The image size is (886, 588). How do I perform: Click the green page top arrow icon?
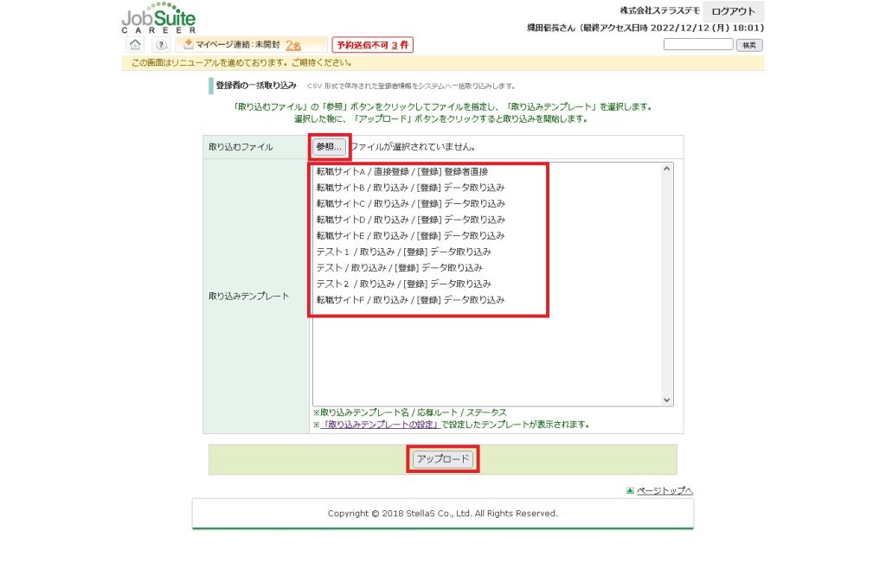tap(630, 491)
